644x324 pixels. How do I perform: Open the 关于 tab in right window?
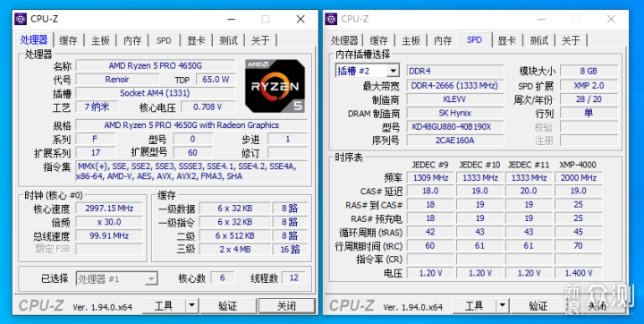coord(571,40)
